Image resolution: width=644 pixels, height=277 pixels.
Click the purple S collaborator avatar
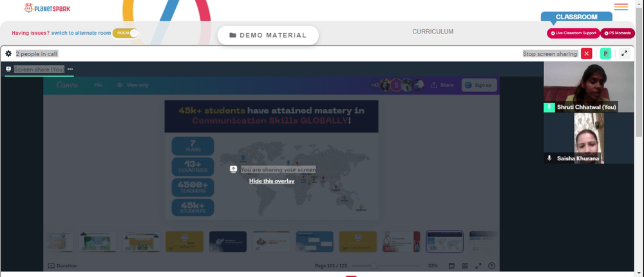(x=396, y=85)
